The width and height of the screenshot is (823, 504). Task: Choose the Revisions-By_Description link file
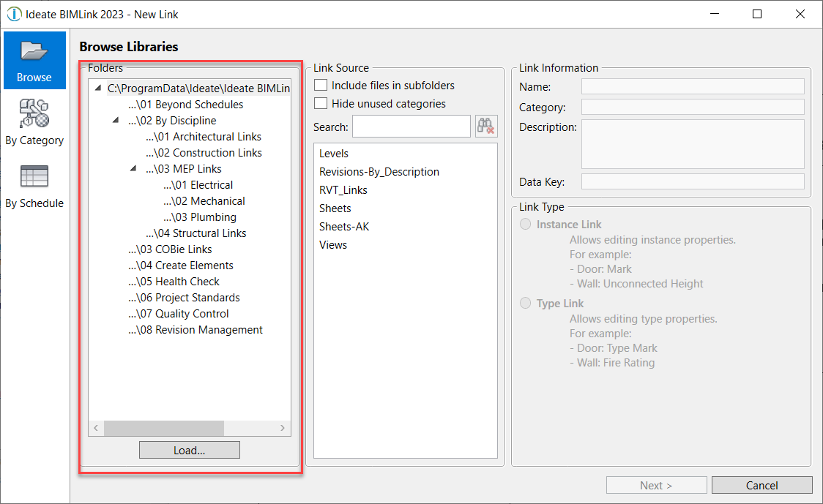pos(379,171)
